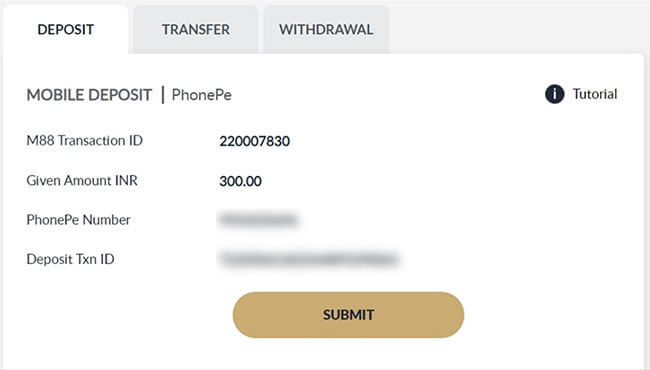Click the vertical divider beside MOBILE DEPOSIT
The image size is (650, 370).
[163, 95]
